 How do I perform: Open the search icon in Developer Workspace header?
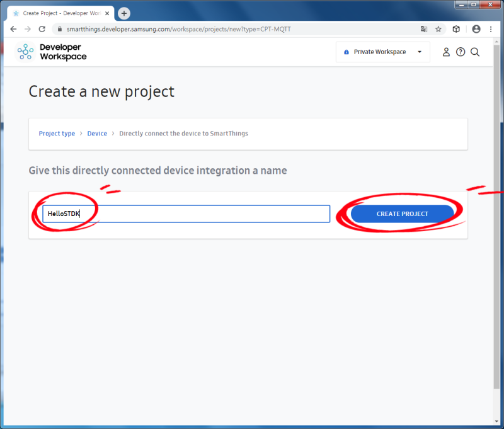coord(476,52)
